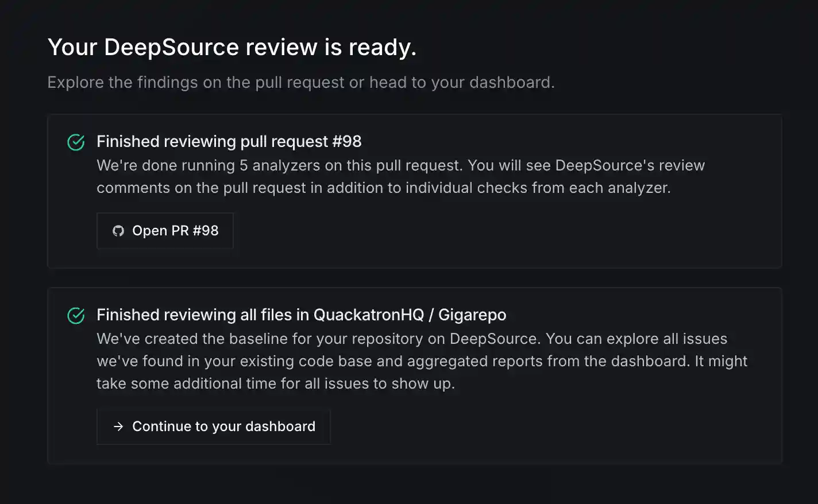
Task: Click the green checkmark beside pull request #98
Action: click(76, 142)
